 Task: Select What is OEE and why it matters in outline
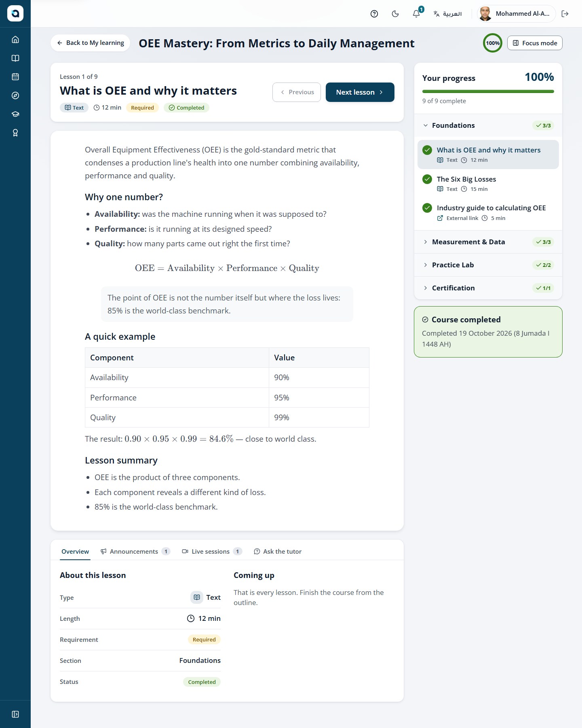coord(488,154)
